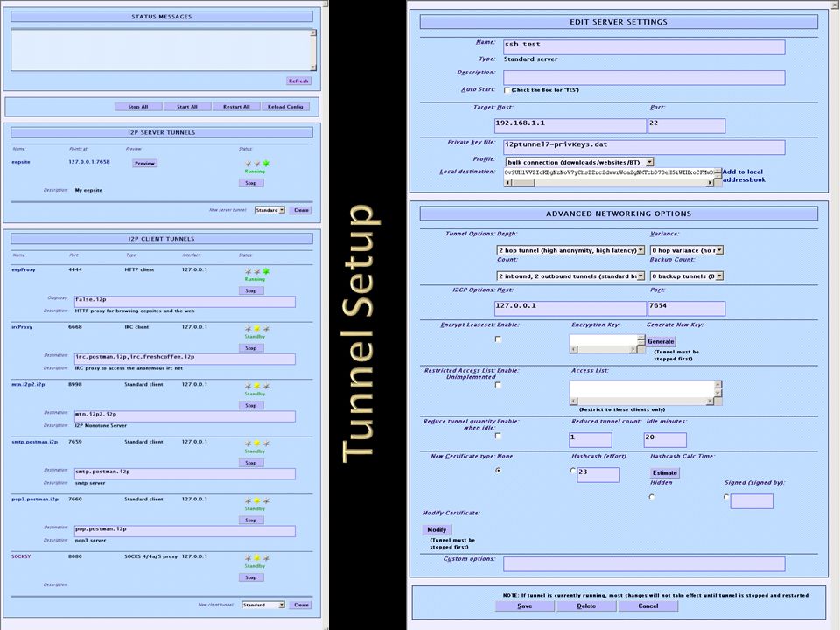Create a new server tunnel
This screenshot has width=840, height=630.
301,210
